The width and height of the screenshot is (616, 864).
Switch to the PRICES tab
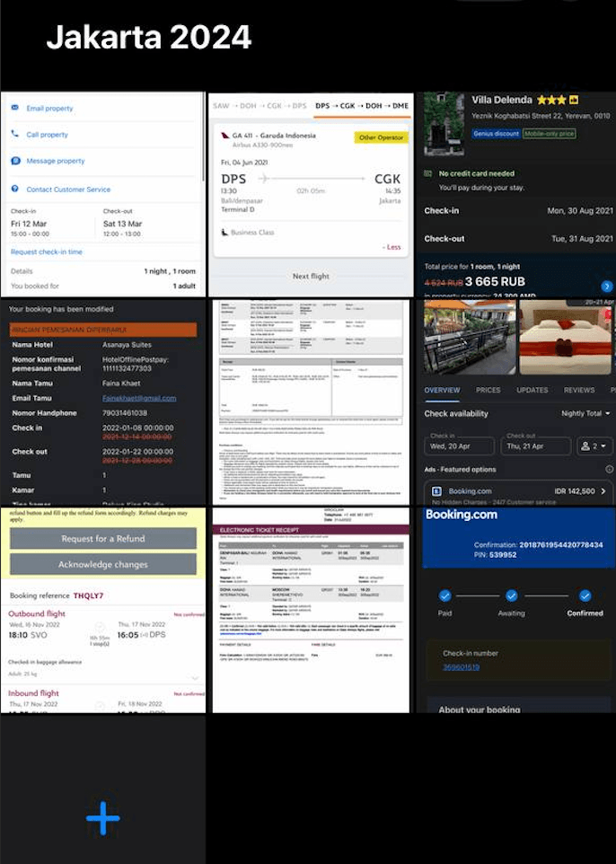pos(488,391)
